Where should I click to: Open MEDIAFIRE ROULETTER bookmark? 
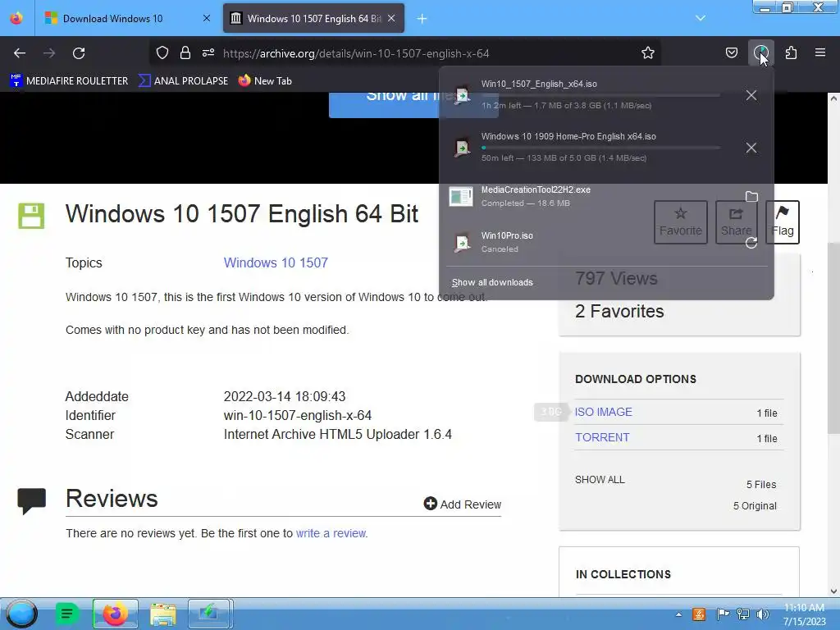click(x=69, y=81)
